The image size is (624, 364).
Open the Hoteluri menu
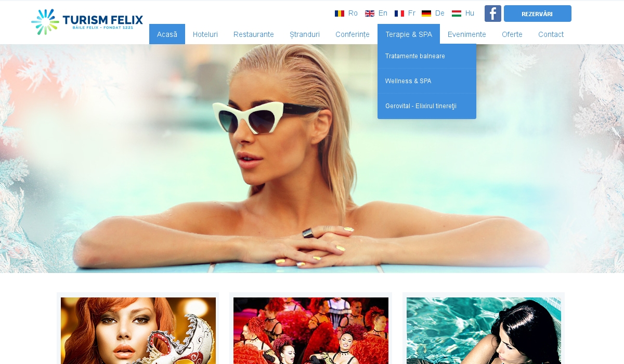click(x=205, y=34)
